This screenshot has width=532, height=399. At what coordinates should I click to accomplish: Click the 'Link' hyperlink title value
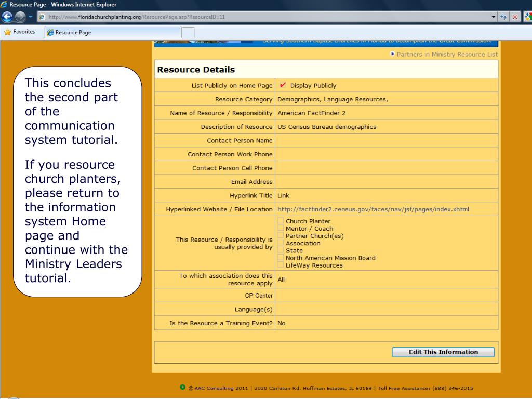click(x=283, y=195)
